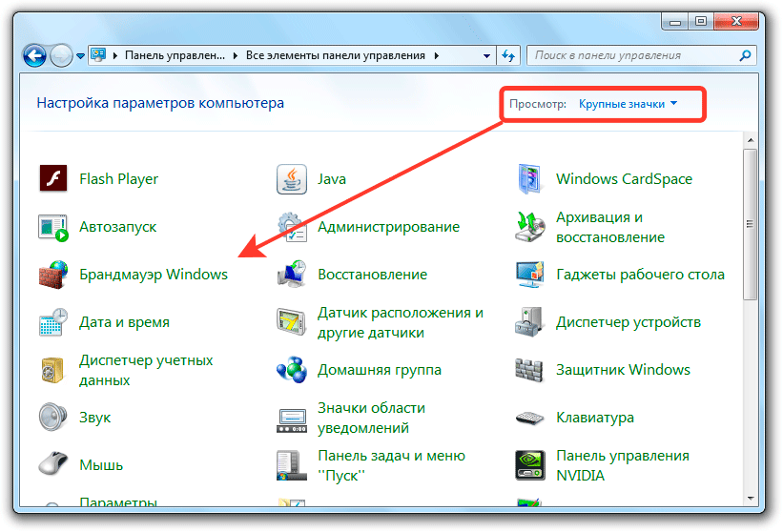Open the Датчик расположения icon

[x=291, y=322]
